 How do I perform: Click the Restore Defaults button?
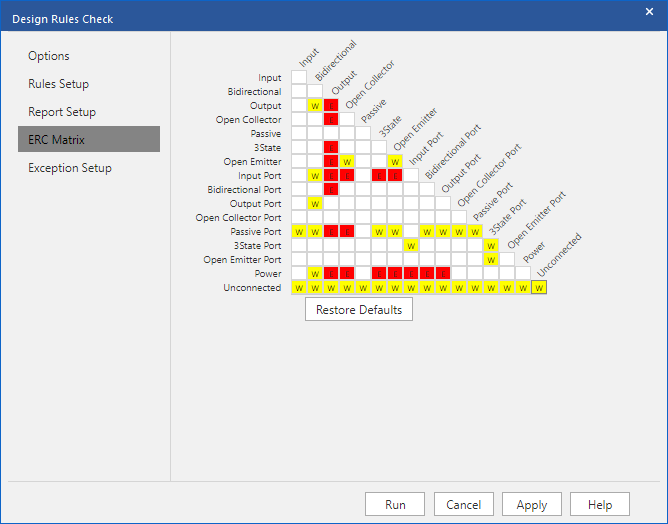point(359,309)
